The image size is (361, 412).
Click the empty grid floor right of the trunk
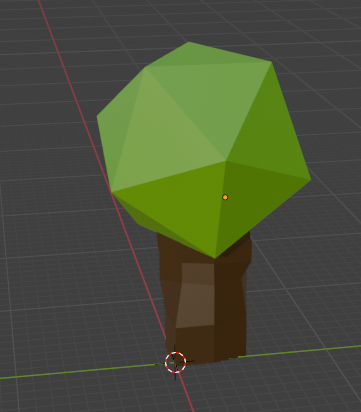(x=300, y=300)
